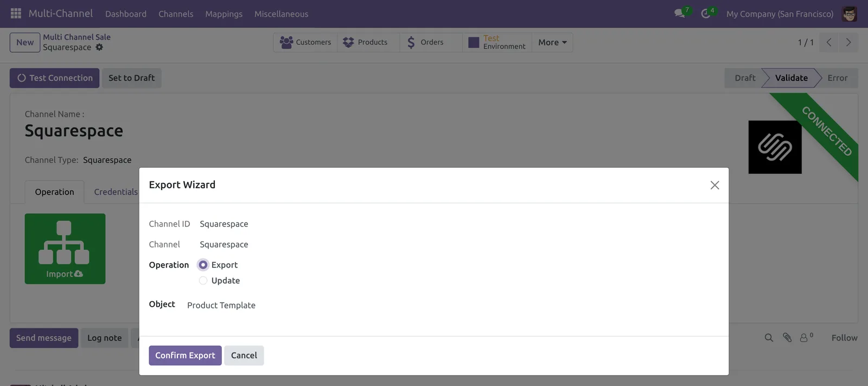Click the Channel Name field Squarespace heading
868x386 pixels.
coord(74,131)
